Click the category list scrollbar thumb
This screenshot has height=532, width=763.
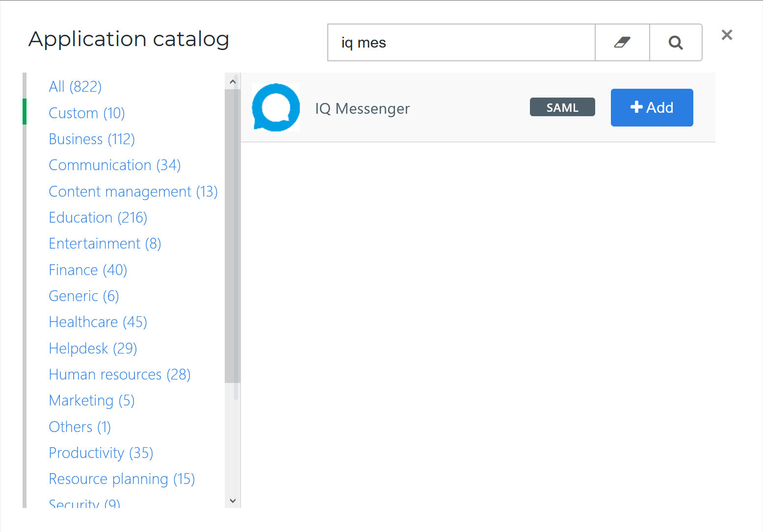(233, 235)
